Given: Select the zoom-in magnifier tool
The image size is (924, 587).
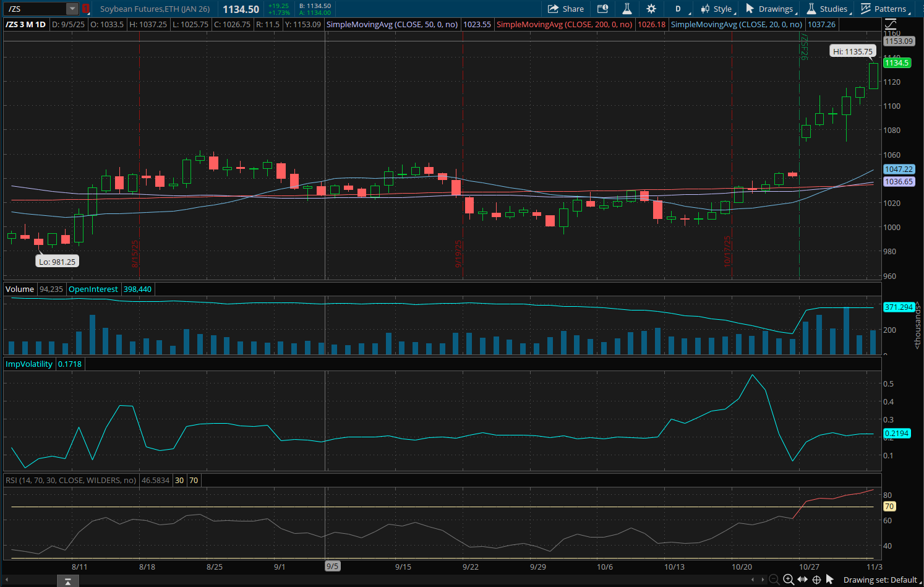Looking at the screenshot, I should [788, 580].
